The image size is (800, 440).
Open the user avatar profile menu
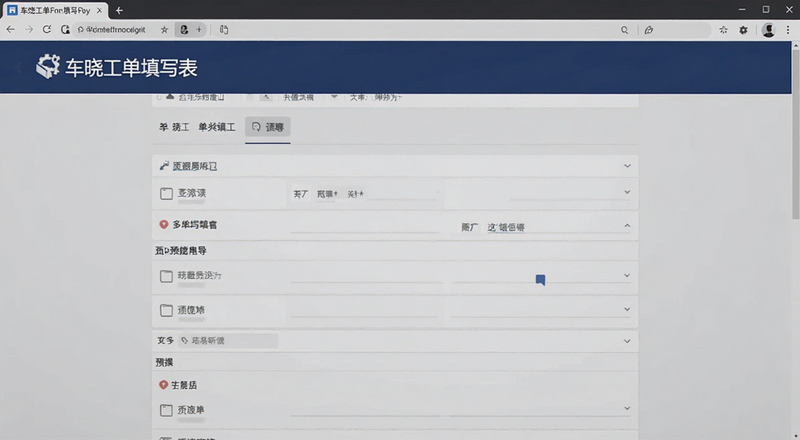tap(768, 30)
